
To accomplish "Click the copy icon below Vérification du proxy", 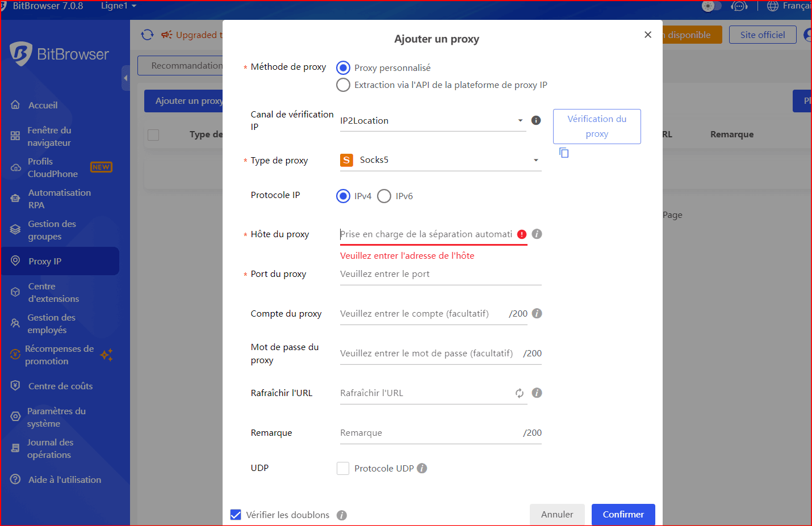I will pyautogui.click(x=564, y=153).
